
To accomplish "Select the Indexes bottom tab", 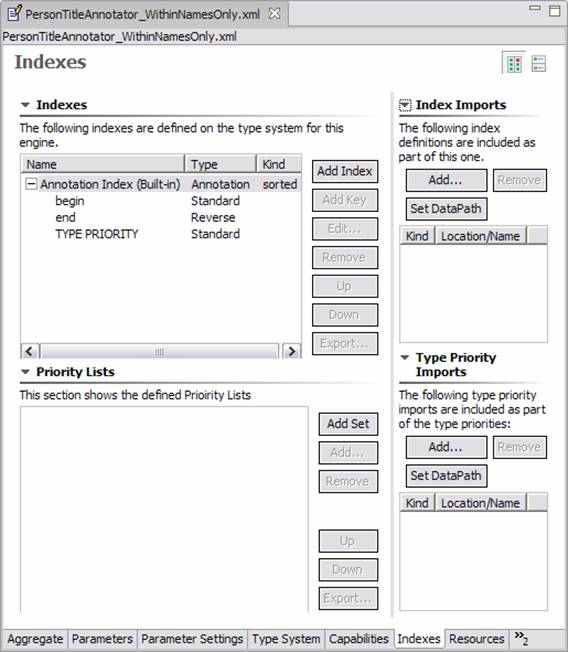I will tap(419, 639).
